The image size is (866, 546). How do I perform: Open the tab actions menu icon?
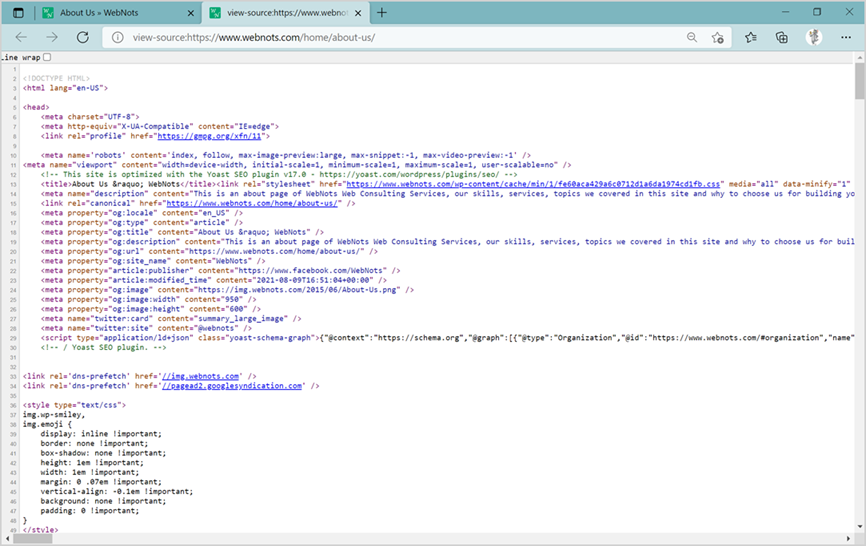(17, 13)
